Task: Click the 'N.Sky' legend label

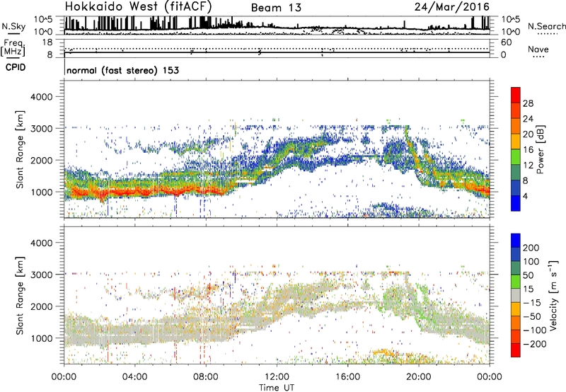Action: [13, 26]
